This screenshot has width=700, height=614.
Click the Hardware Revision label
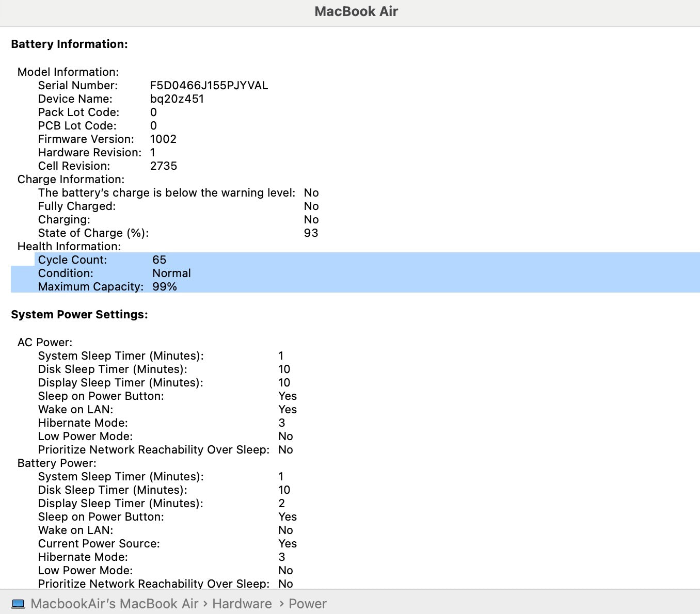pyautogui.click(x=90, y=153)
